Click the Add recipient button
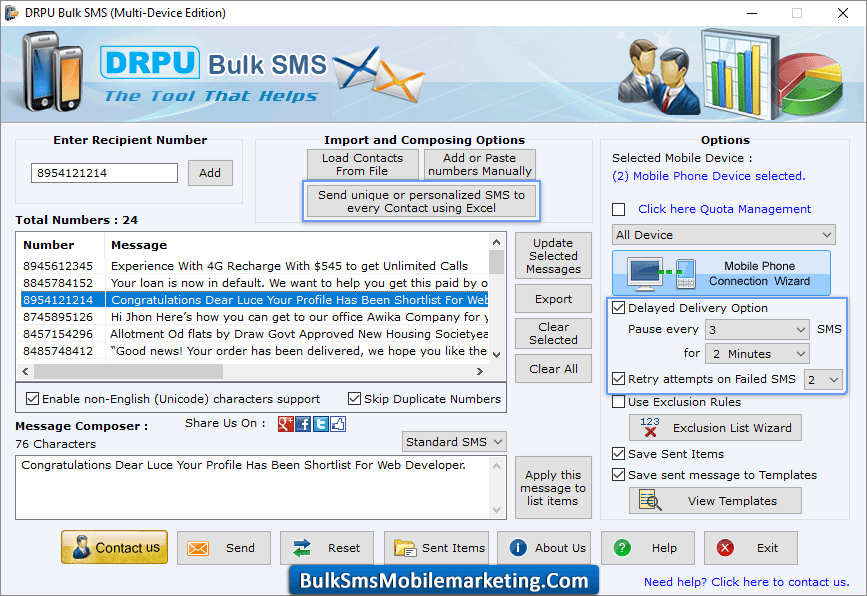The height and width of the screenshot is (596, 867). pos(210,173)
